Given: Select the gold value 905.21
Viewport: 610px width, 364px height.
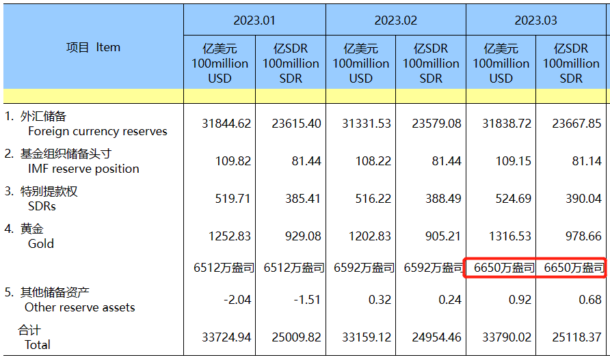Looking at the screenshot, I should [x=443, y=236].
